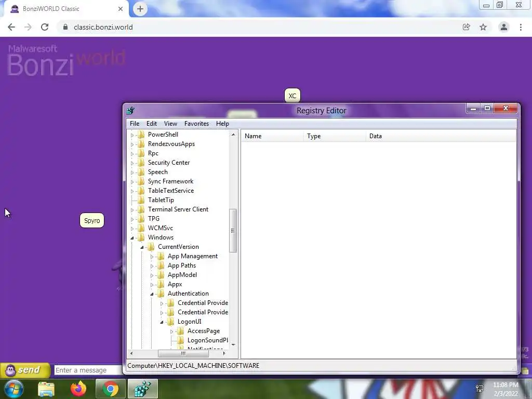Click the share page icon in Chrome
The image size is (532, 399).
click(x=467, y=27)
